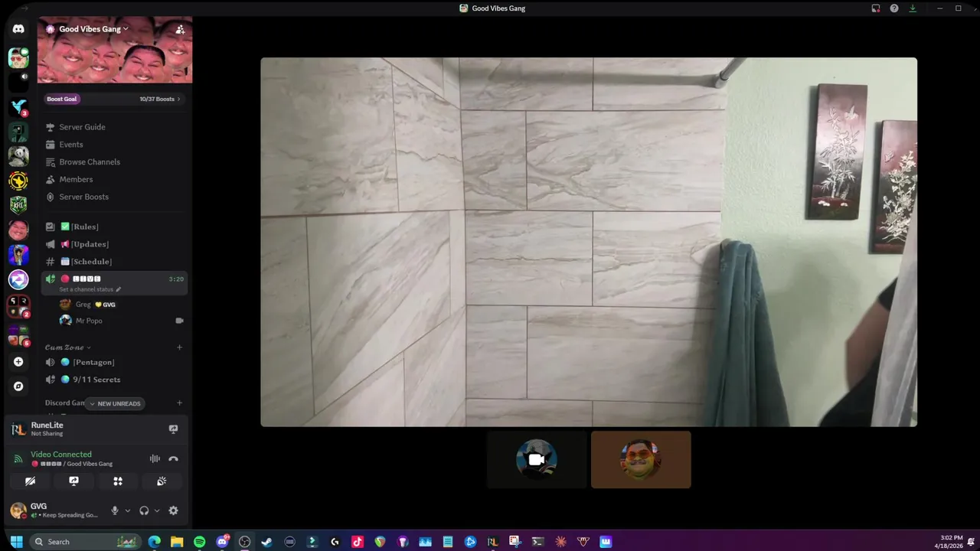The image size is (980, 551).
Task: Click the Boost Goal badge
Action: point(62,99)
